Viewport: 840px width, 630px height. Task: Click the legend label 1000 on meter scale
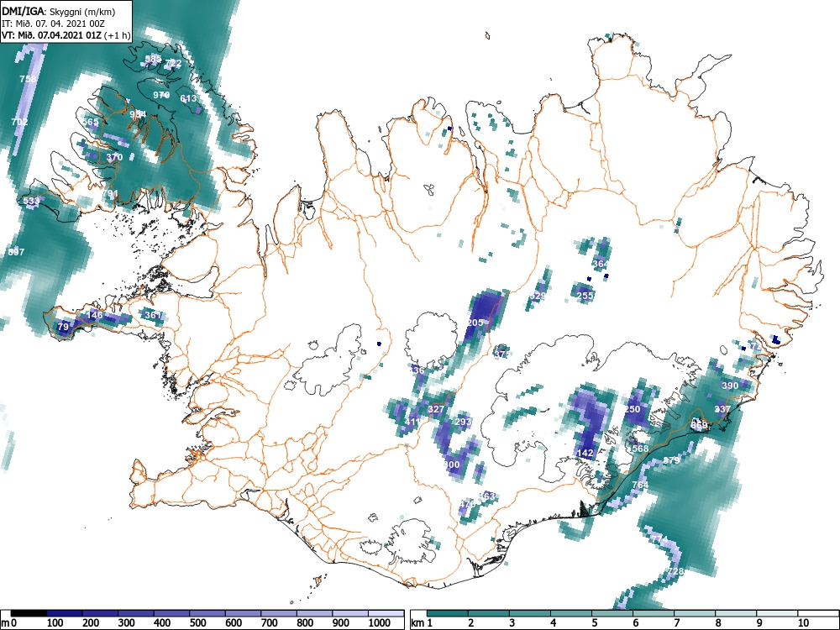coord(380,622)
